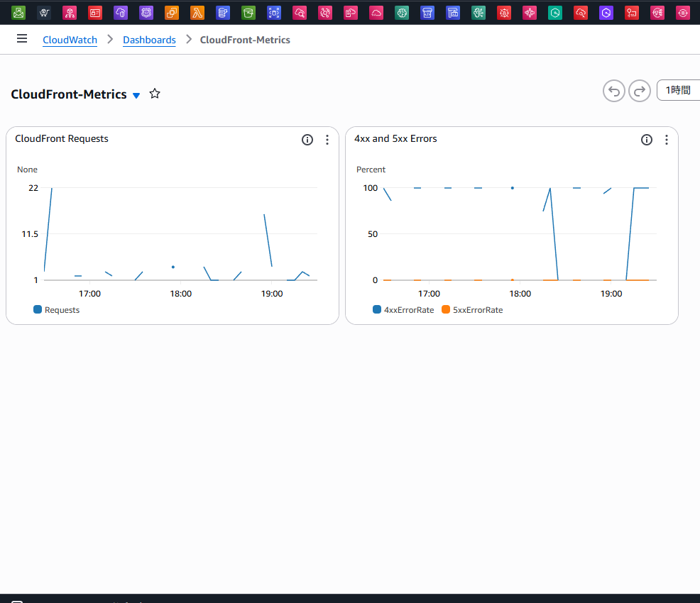Viewport: 700px width, 603px height.
Task: Open the purple Route 53 shield shortcut icon
Action: click(x=146, y=13)
